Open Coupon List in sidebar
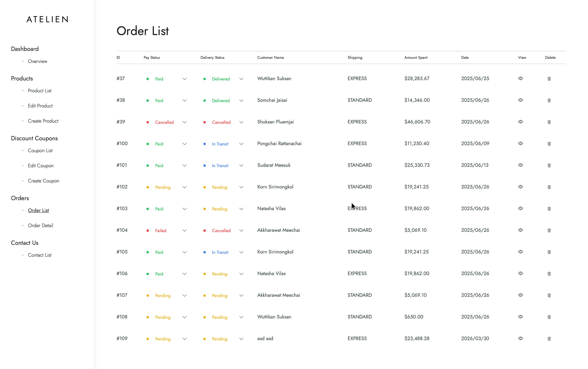The width and height of the screenshot is (588, 369). tap(40, 151)
